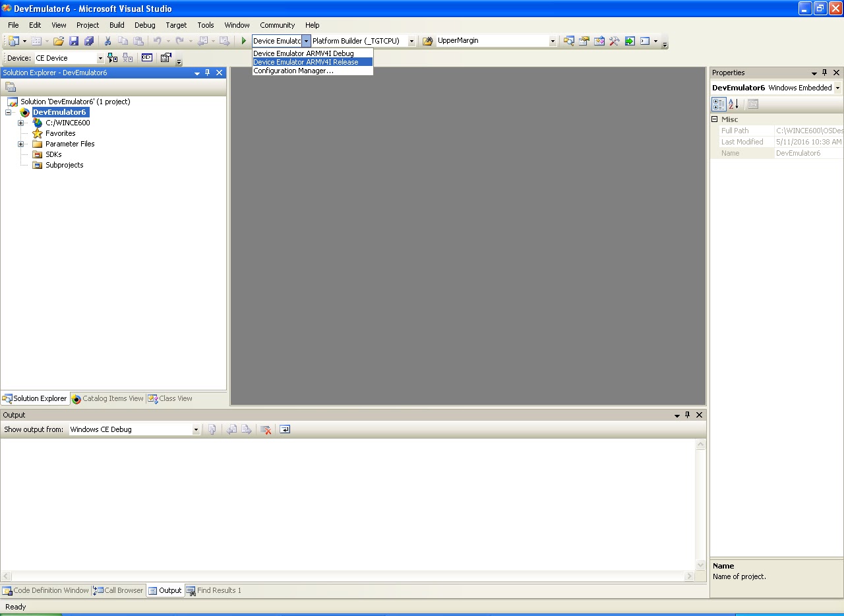The image size is (844, 616).
Task: Click the Undo arrow icon
Action: point(158,41)
